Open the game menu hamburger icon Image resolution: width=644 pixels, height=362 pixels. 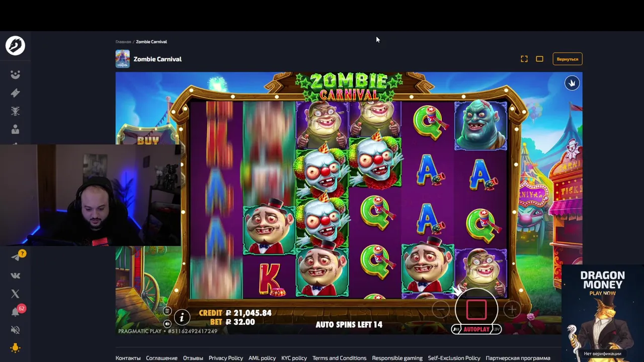pyautogui.click(x=167, y=311)
